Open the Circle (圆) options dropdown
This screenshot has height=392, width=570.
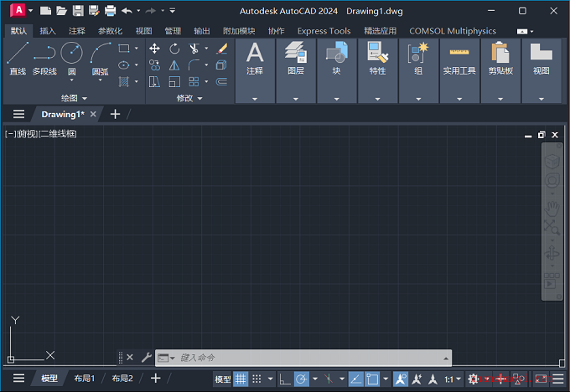coord(71,80)
